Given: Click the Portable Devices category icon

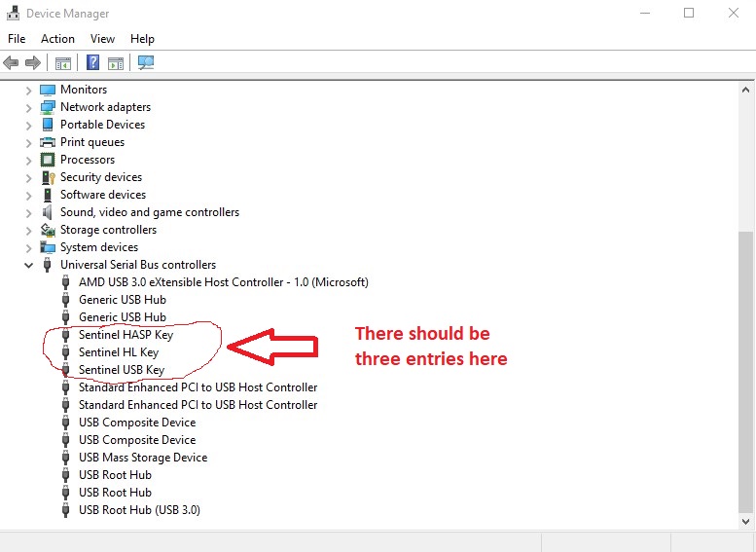Looking at the screenshot, I should click(48, 125).
